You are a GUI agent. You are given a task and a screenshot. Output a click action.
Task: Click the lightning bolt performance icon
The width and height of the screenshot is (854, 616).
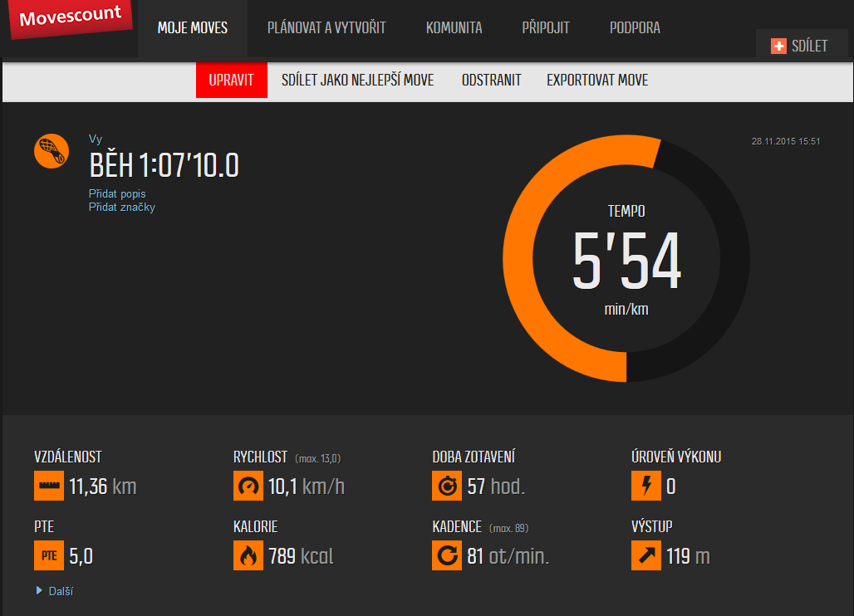click(646, 486)
